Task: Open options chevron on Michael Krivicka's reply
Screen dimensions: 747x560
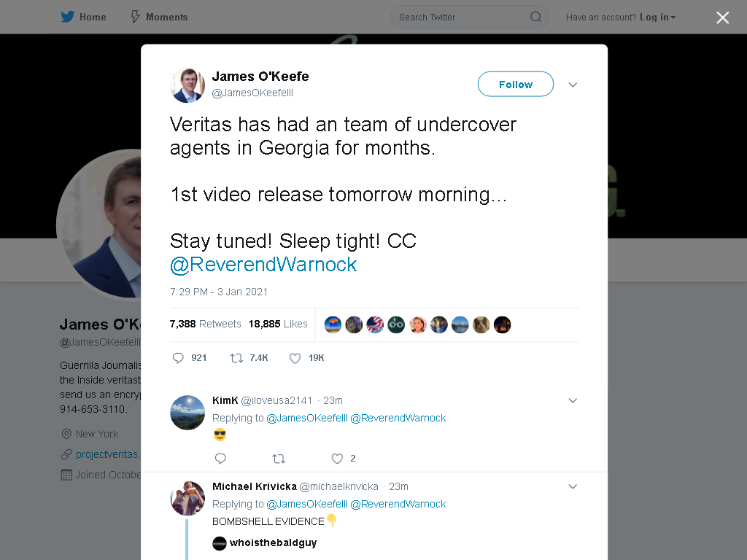Action: [x=573, y=486]
